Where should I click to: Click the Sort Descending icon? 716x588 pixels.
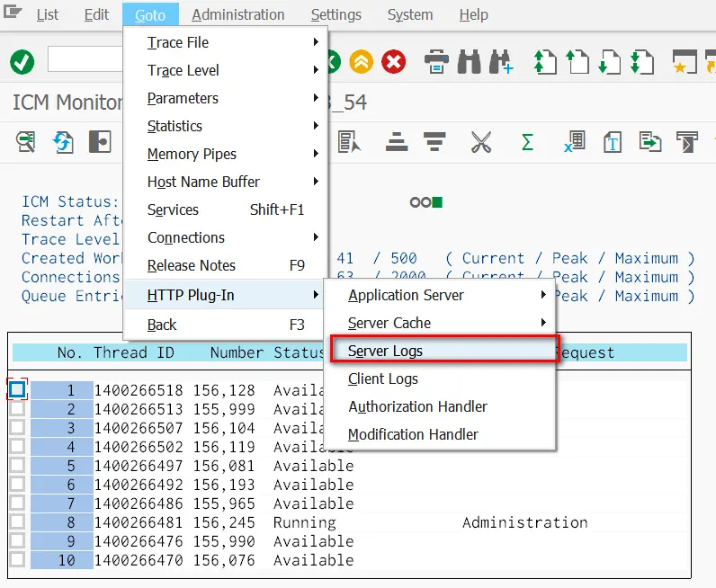click(434, 142)
